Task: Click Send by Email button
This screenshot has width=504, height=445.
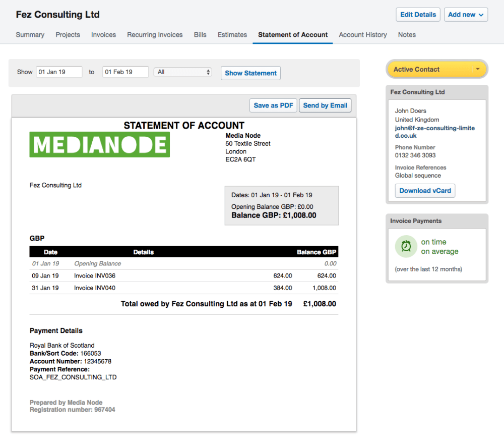Action: 325,105
